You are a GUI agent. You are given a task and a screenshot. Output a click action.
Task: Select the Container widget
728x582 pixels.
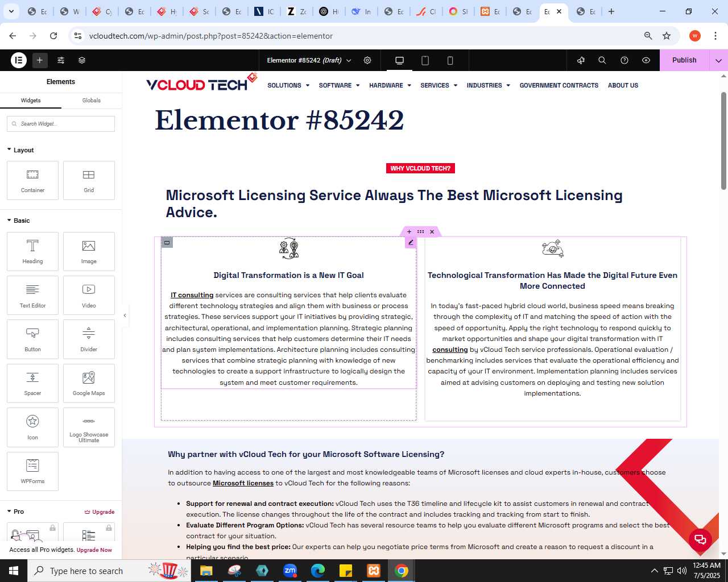32,181
